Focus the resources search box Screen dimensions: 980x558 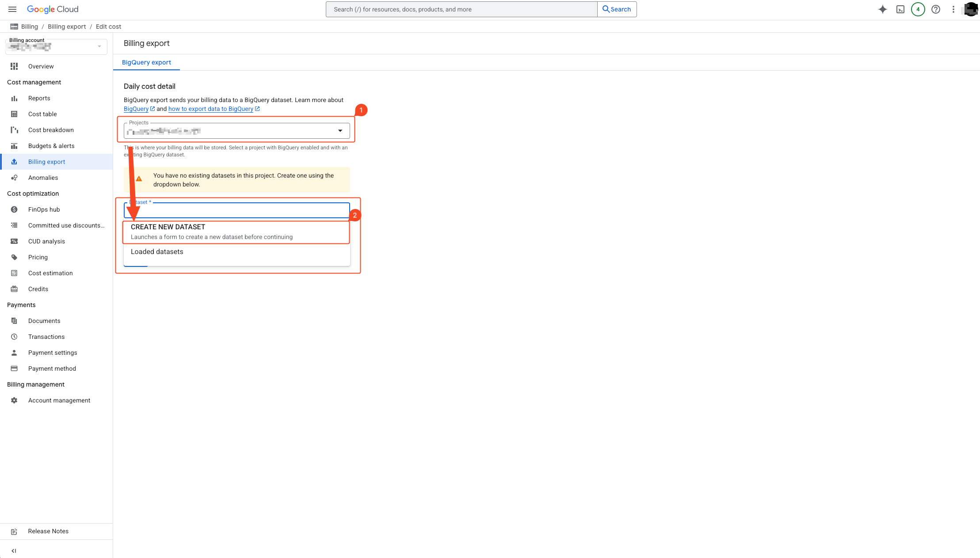pos(461,9)
